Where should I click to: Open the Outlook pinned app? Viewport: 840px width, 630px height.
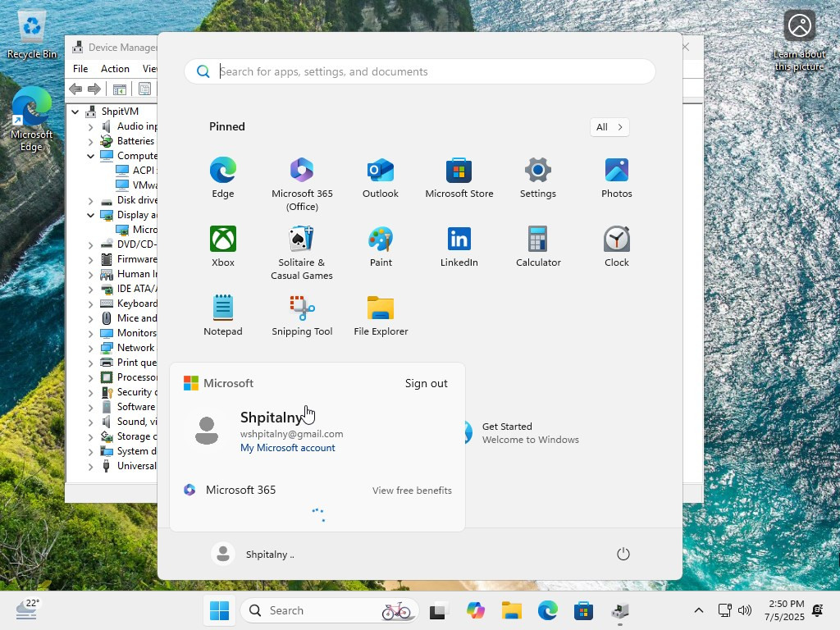point(381,178)
